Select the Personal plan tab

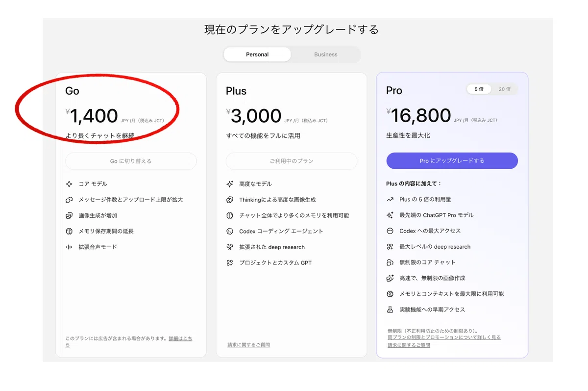coord(257,54)
